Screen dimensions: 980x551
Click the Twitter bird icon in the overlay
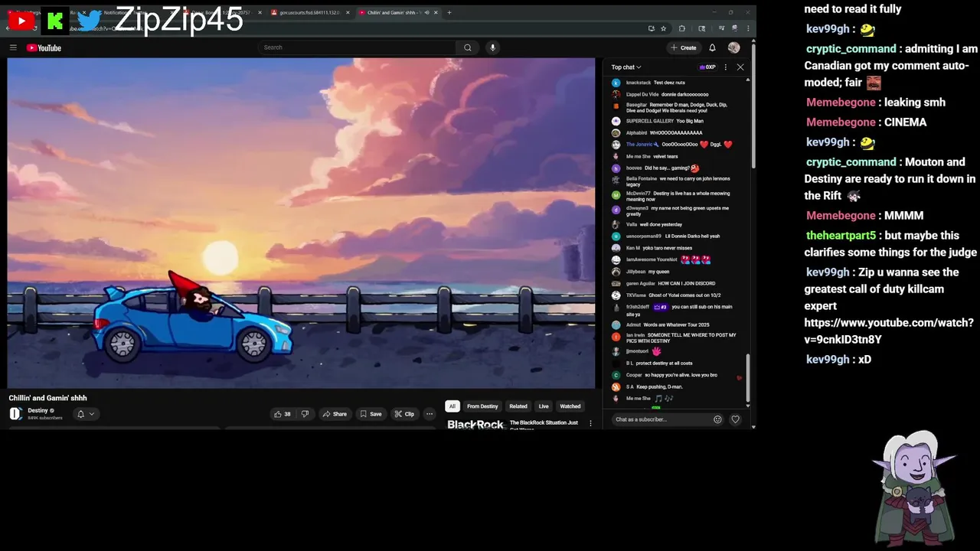tap(90, 20)
